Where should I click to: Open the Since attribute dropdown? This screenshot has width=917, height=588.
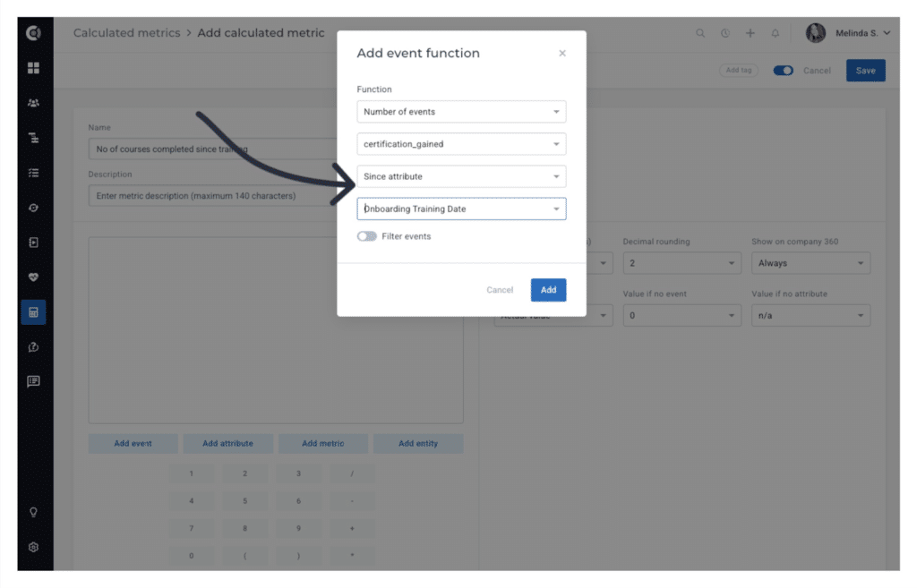461,176
